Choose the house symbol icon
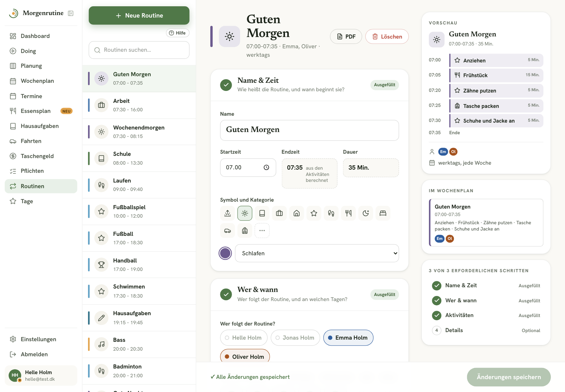565x392 pixels. coord(297,213)
